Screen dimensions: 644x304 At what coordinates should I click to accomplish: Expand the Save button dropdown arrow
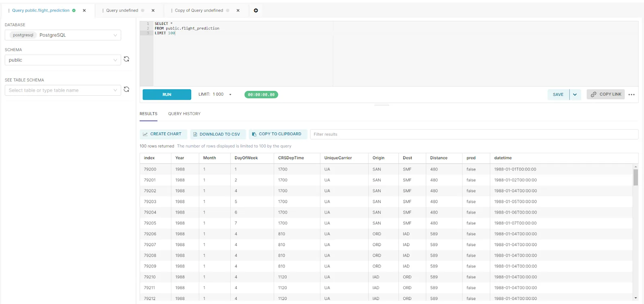click(575, 94)
